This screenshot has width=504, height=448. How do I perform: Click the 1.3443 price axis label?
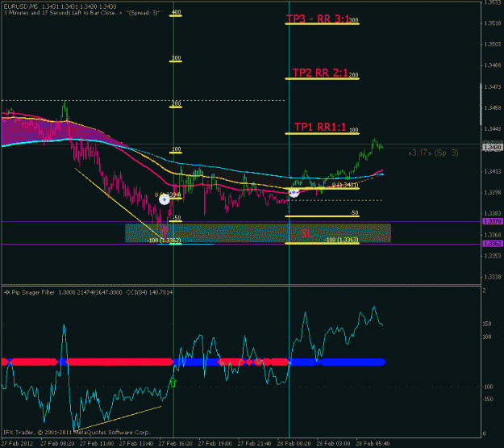(x=493, y=128)
